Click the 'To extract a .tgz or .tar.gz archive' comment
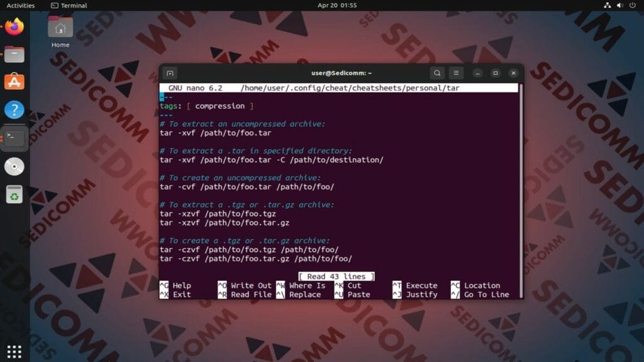This screenshot has height=362, width=644. [x=247, y=205]
